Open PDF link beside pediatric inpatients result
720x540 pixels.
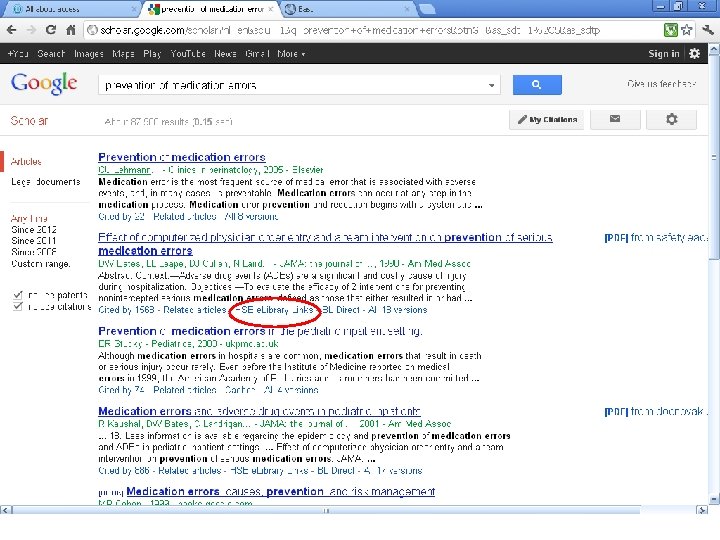click(656, 411)
